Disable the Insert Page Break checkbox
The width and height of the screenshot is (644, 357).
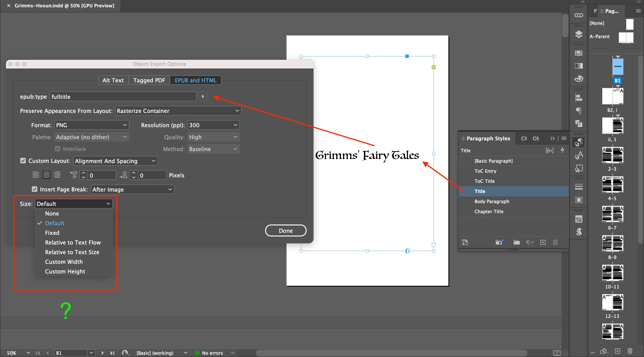(35, 189)
